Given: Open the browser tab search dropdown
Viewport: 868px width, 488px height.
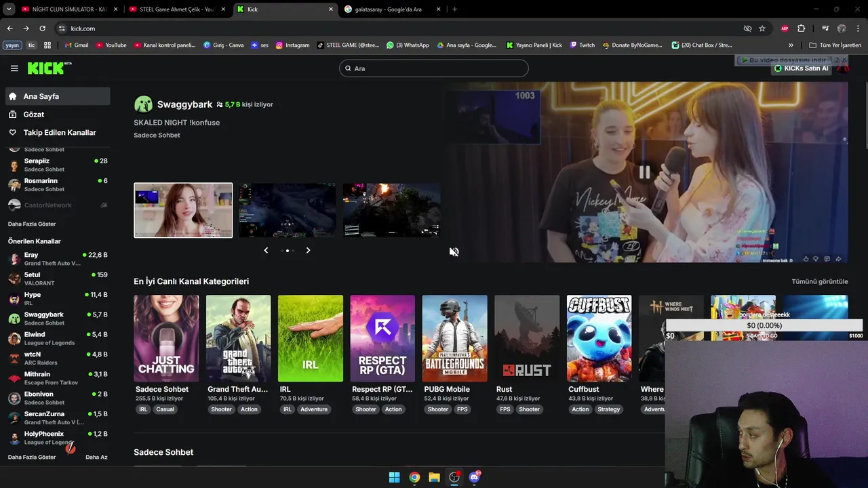Looking at the screenshot, I should tap(9, 9).
